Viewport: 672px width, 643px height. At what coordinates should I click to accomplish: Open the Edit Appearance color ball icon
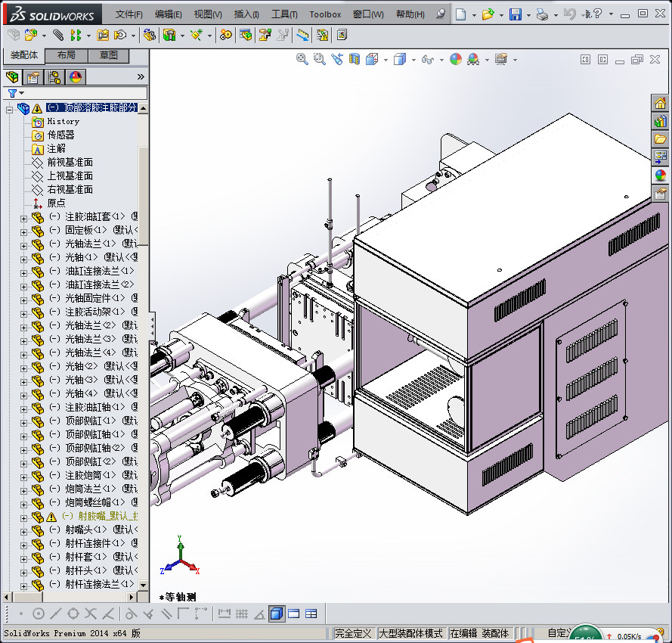(x=455, y=59)
